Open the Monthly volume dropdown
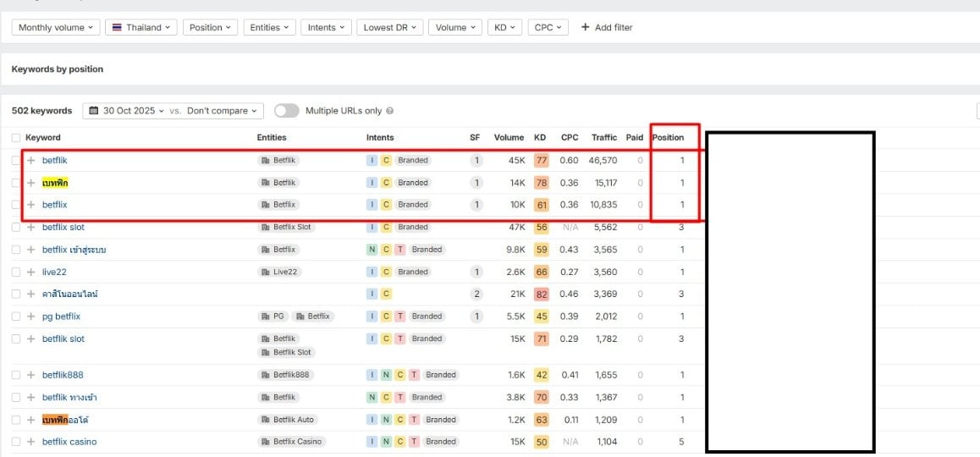Screen dimensions: 980x457 56,27
